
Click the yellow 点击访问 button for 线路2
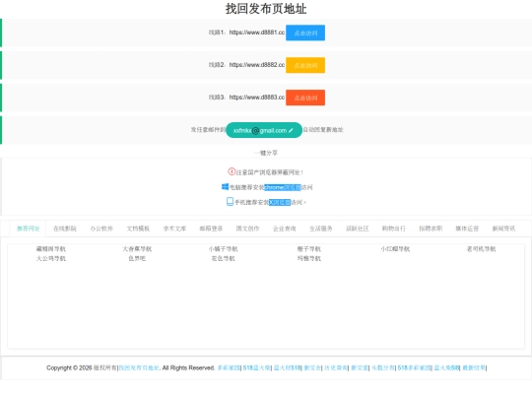[305, 65]
